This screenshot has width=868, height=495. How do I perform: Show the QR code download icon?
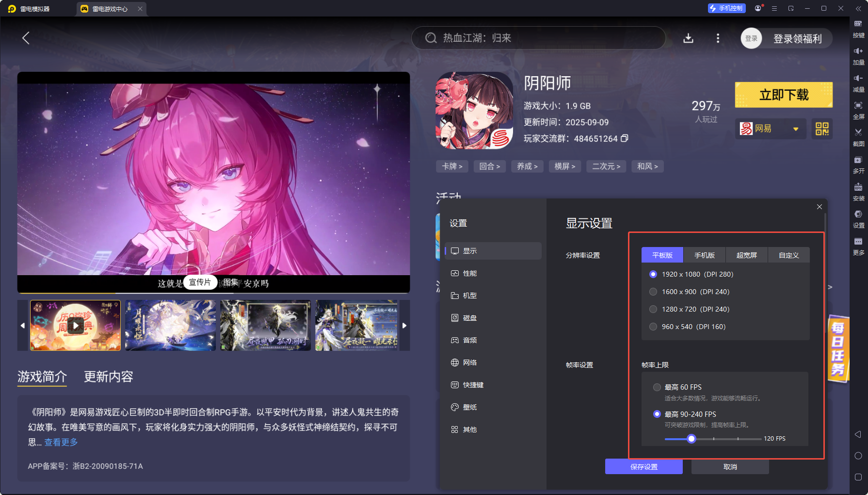pos(822,129)
